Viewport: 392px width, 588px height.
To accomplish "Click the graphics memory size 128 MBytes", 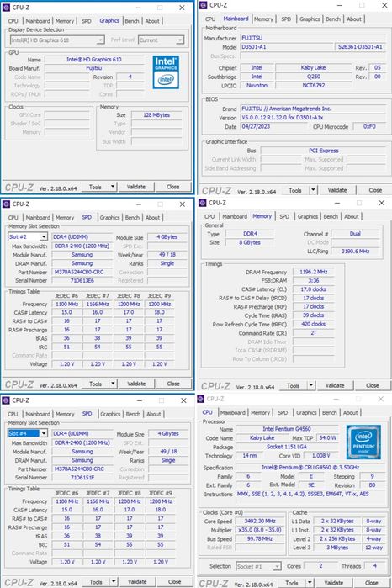I will point(156,115).
